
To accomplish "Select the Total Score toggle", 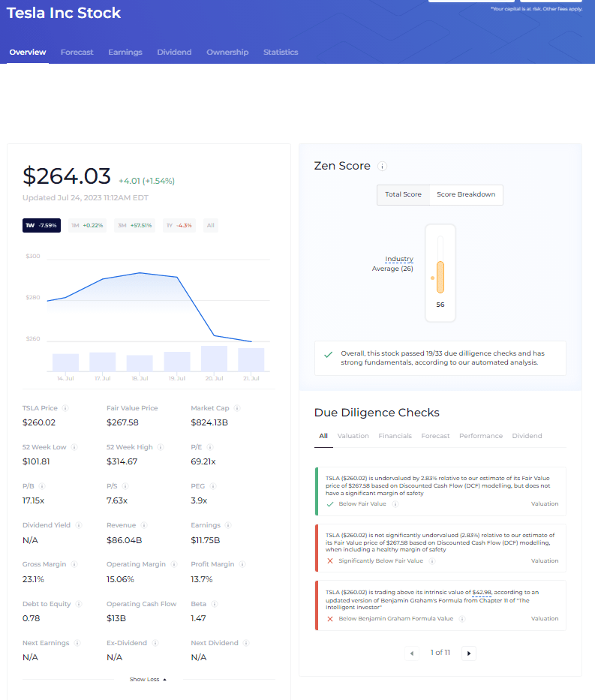I will point(403,194).
